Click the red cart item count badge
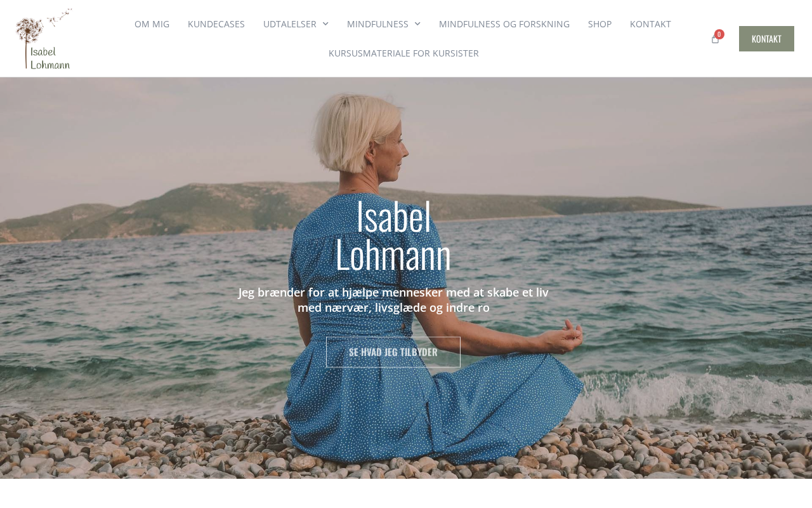Viewport: 812px width, 508px height. 719,34
